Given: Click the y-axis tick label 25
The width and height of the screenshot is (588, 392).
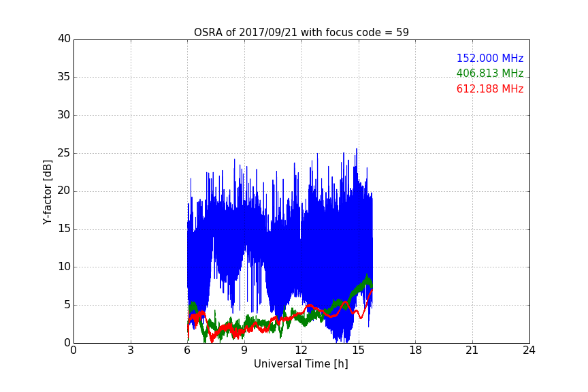Looking at the screenshot, I should coord(64,153).
